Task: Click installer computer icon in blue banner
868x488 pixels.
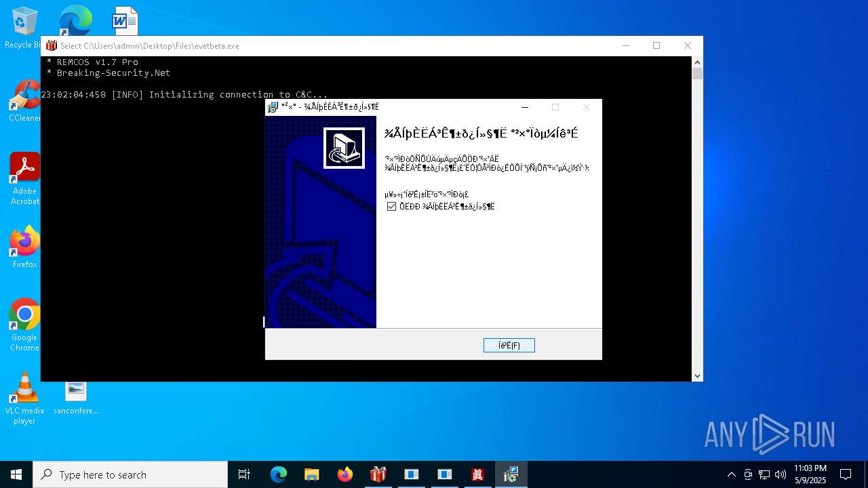Action: [x=344, y=148]
